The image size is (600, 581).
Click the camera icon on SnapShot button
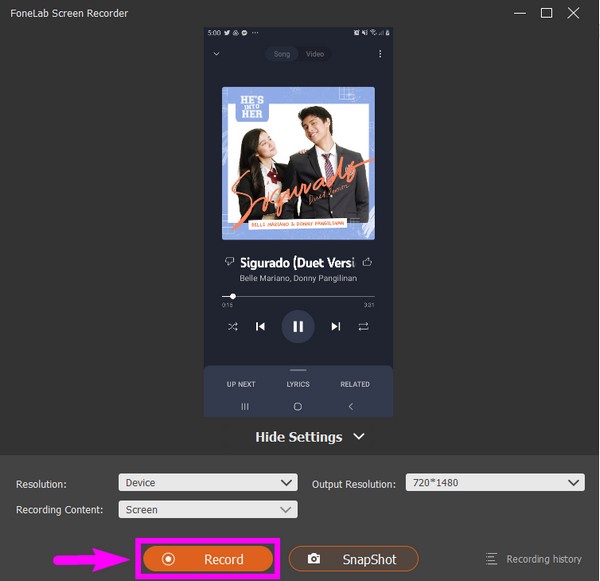pyautogui.click(x=314, y=559)
